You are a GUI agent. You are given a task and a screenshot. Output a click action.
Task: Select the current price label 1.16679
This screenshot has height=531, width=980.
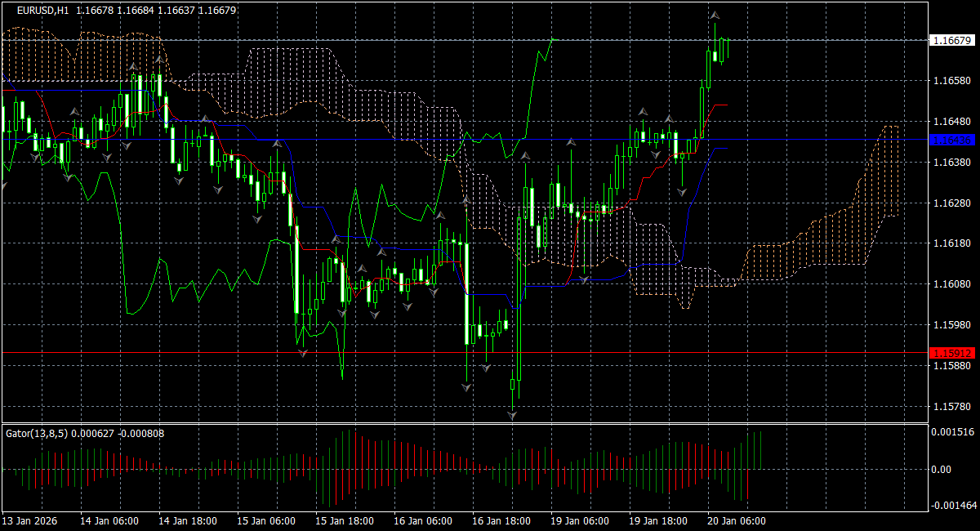[x=952, y=40]
